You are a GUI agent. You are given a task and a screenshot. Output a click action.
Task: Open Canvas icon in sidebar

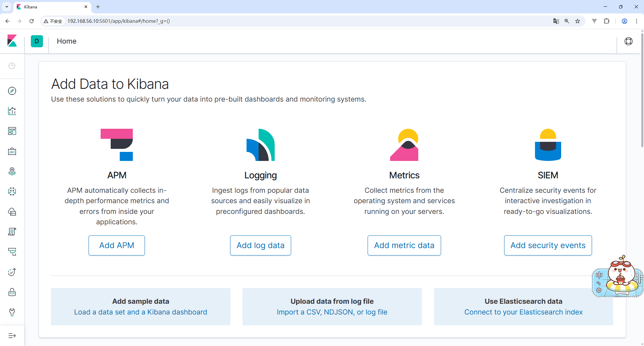click(x=12, y=151)
